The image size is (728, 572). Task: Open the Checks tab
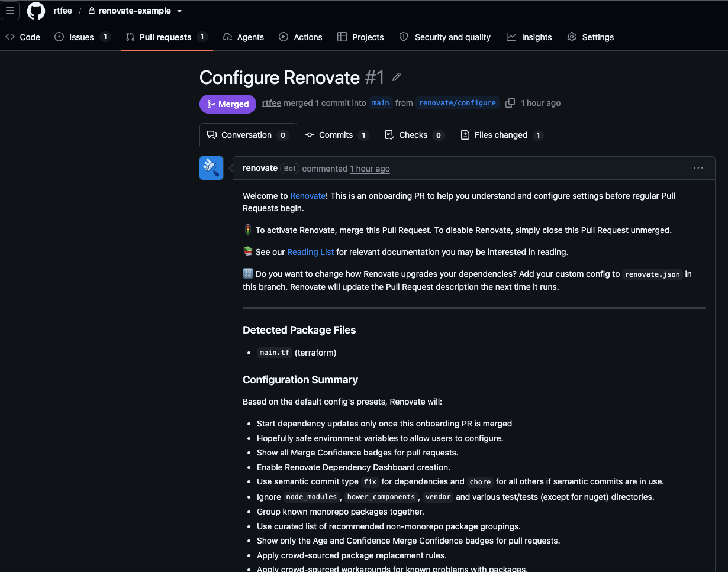coord(414,135)
